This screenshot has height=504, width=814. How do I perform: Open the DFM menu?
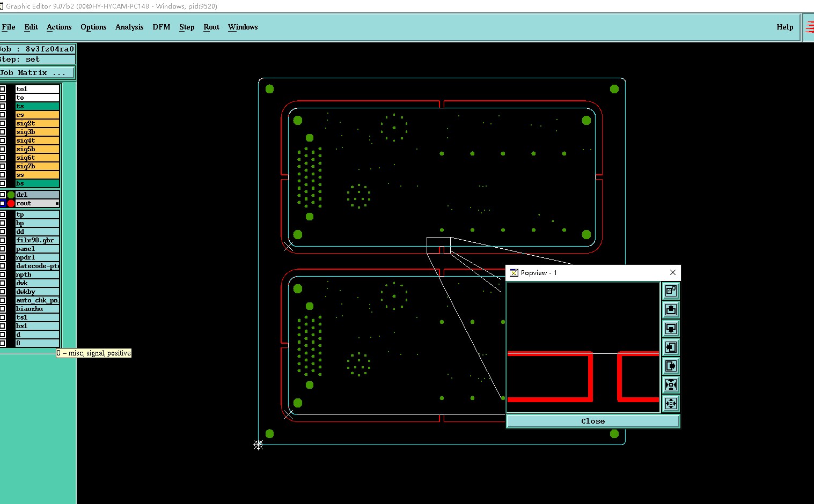click(162, 27)
